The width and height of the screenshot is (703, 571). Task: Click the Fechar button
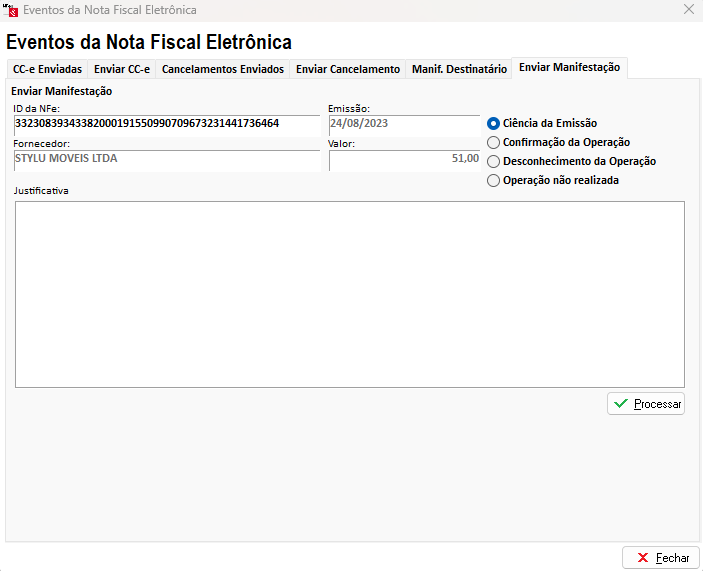coord(661,558)
